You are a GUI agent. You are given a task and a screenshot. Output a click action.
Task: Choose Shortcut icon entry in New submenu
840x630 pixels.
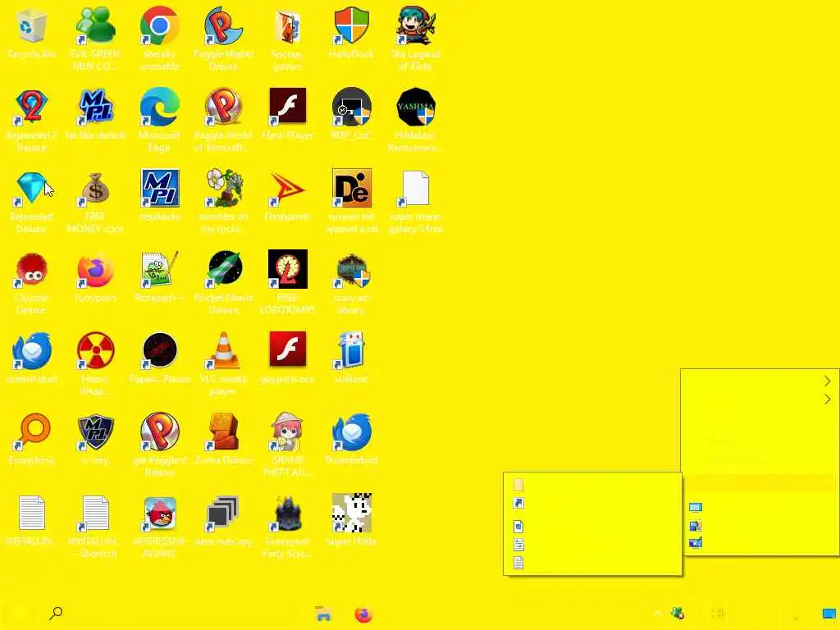[592, 503]
